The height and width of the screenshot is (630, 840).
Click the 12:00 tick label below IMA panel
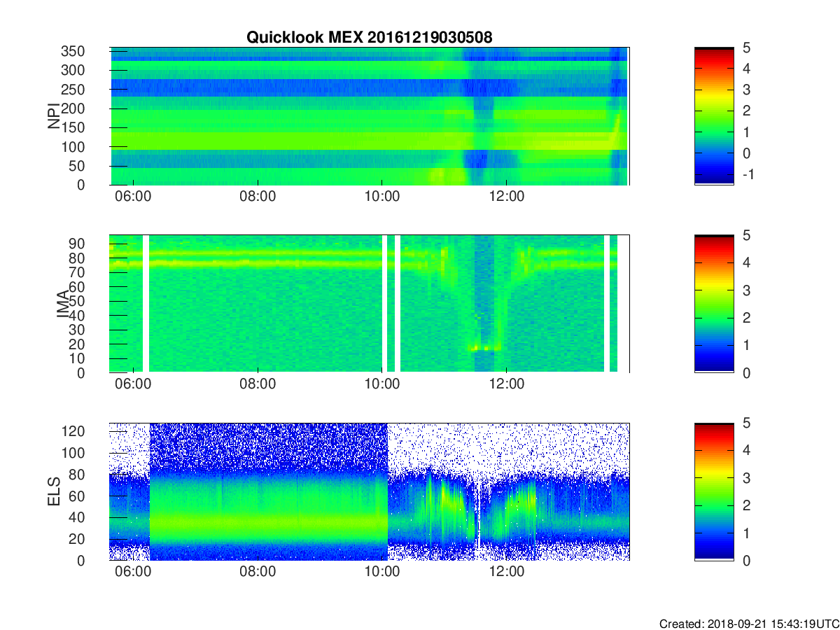(507, 384)
